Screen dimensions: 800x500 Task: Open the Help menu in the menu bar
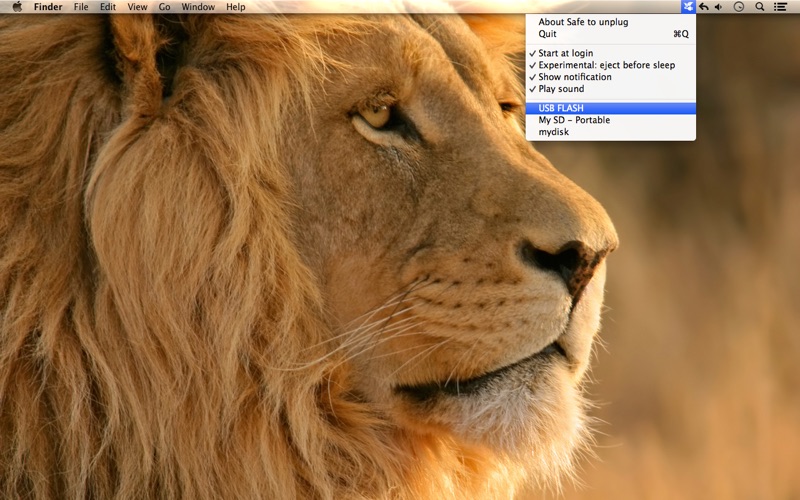[236, 7]
